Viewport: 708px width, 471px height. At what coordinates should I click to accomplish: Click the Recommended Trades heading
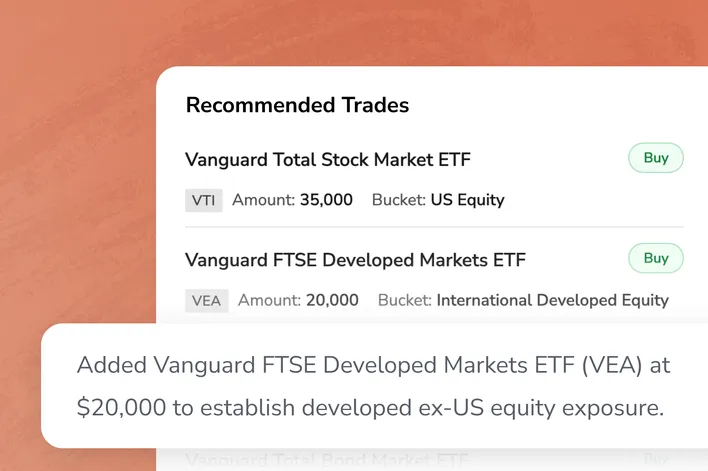[297, 105]
